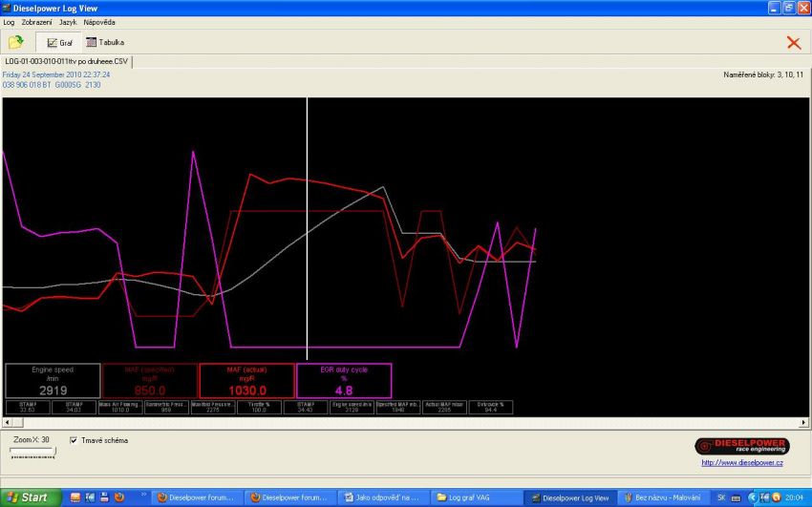The height and width of the screenshot is (507, 812).
Task: Switch to the Tabulka table view
Action: click(x=105, y=42)
